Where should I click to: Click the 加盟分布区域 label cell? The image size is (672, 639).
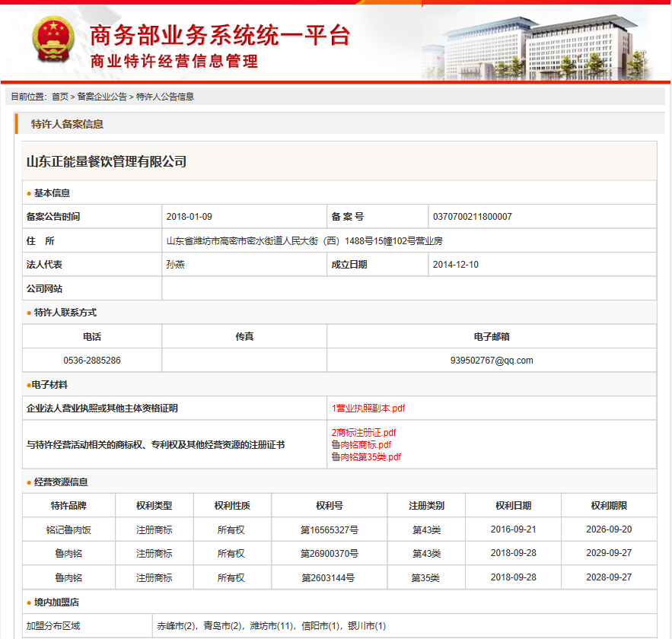[88, 626]
